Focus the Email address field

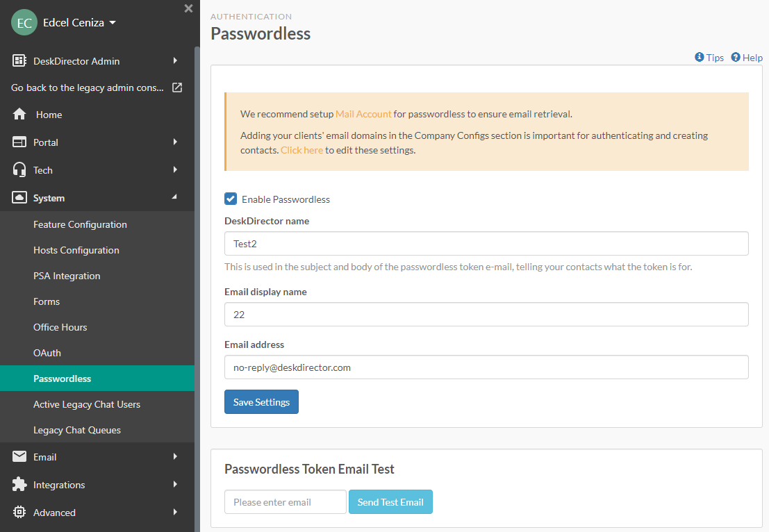tap(486, 367)
